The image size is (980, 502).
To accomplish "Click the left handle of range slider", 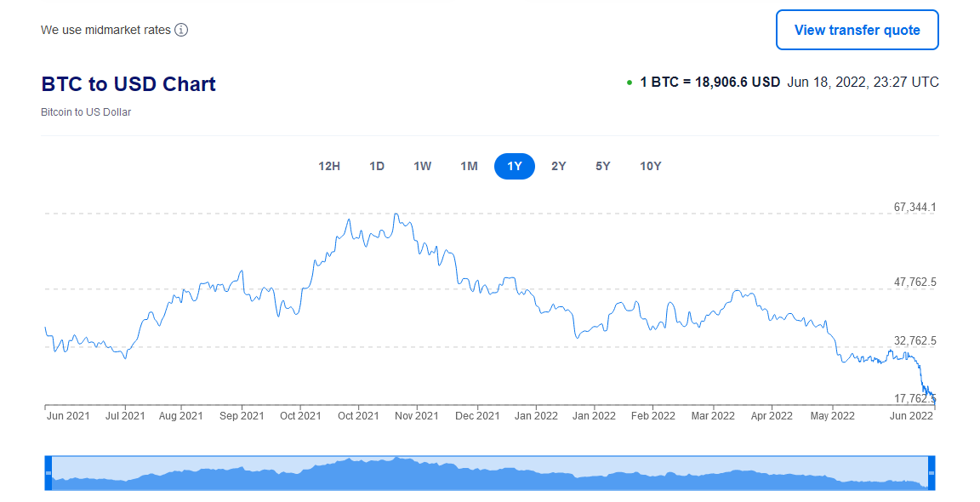I will pos(48,472).
